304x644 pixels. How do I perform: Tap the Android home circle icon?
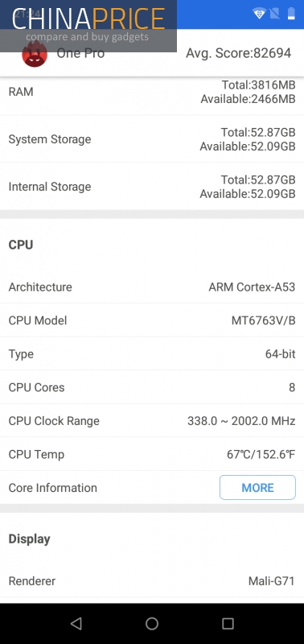coord(152,623)
